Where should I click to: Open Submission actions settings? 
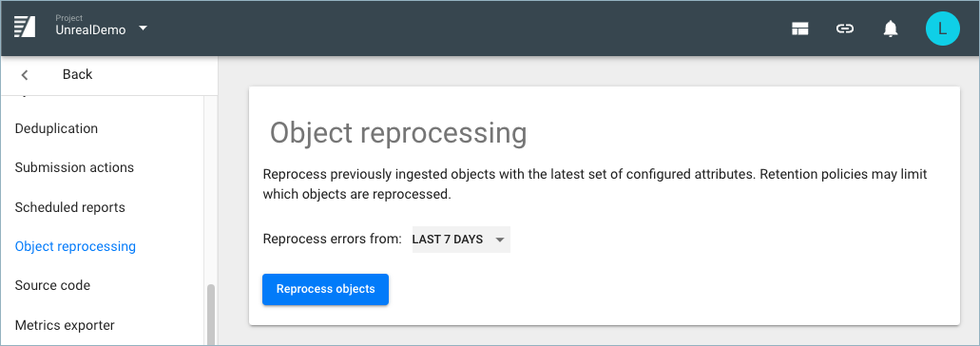[74, 167]
